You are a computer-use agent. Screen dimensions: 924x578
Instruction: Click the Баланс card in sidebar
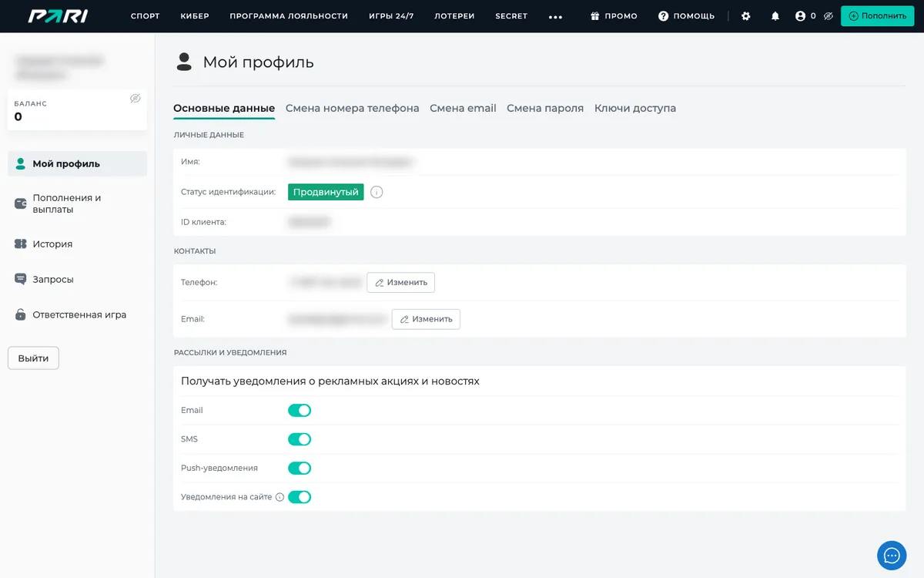point(77,109)
